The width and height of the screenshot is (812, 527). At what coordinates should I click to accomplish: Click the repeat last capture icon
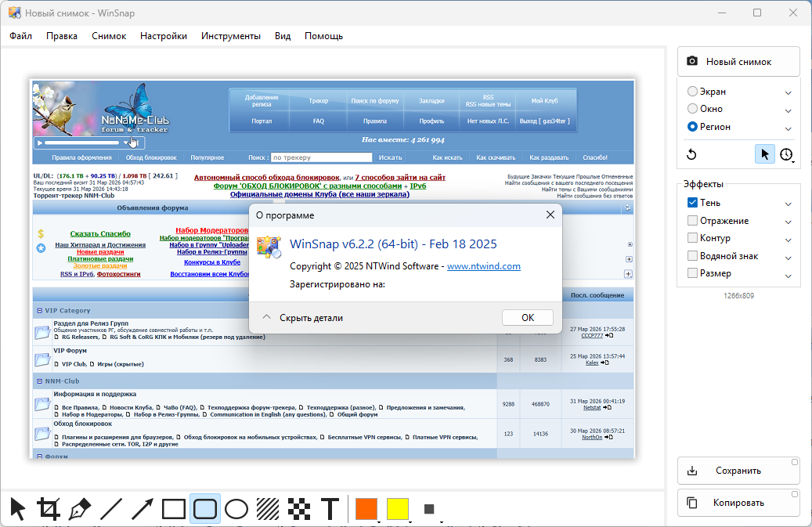pos(692,154)
